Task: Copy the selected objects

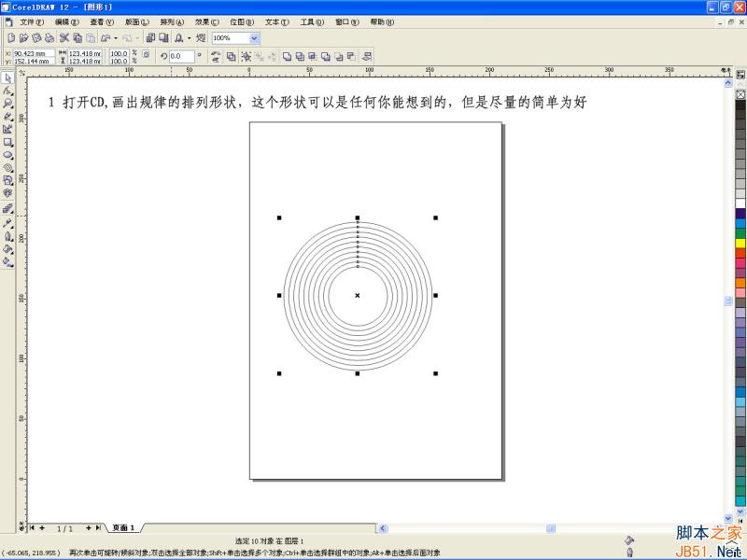Action: (78, 37)
